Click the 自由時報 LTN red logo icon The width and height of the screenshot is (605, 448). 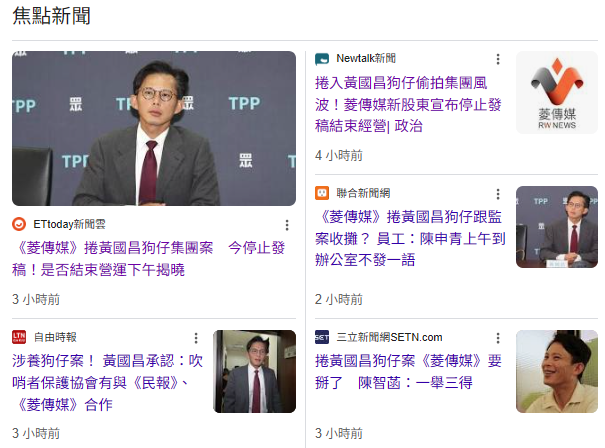19,337
